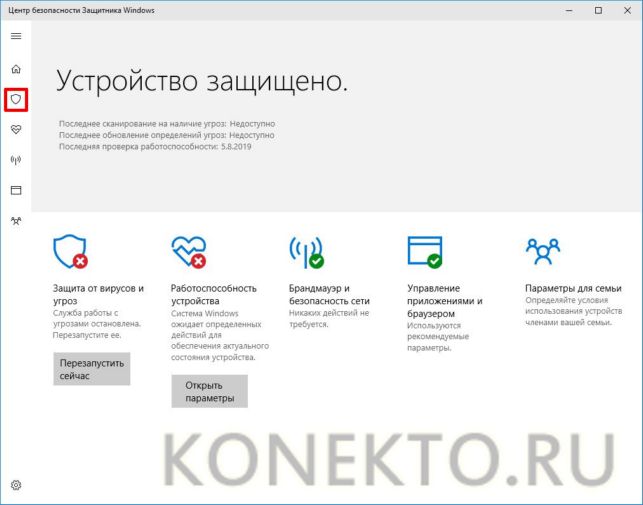Open 'Управление приложениями и браузером' heading
The image size is (643, 505).
point(445,301)
